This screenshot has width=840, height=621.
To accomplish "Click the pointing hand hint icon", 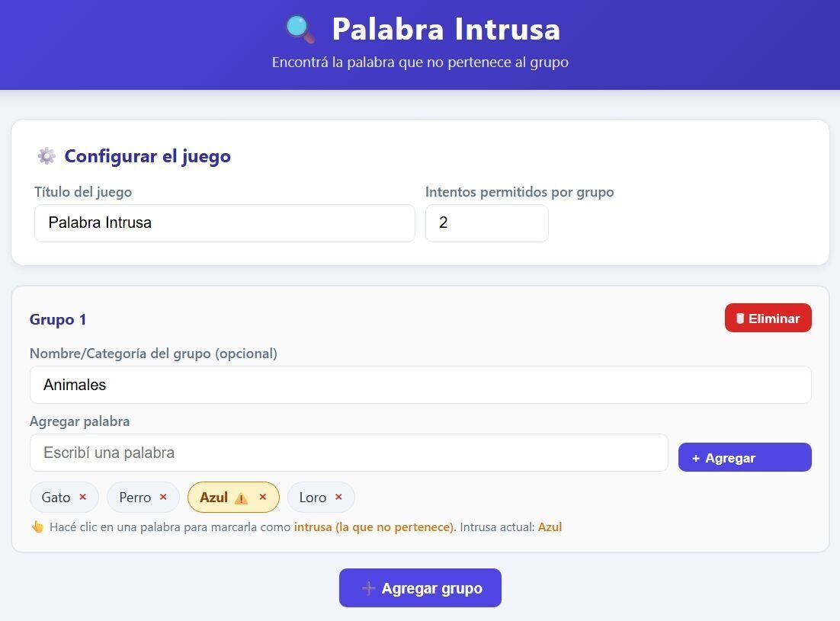I will coord(37,527).
